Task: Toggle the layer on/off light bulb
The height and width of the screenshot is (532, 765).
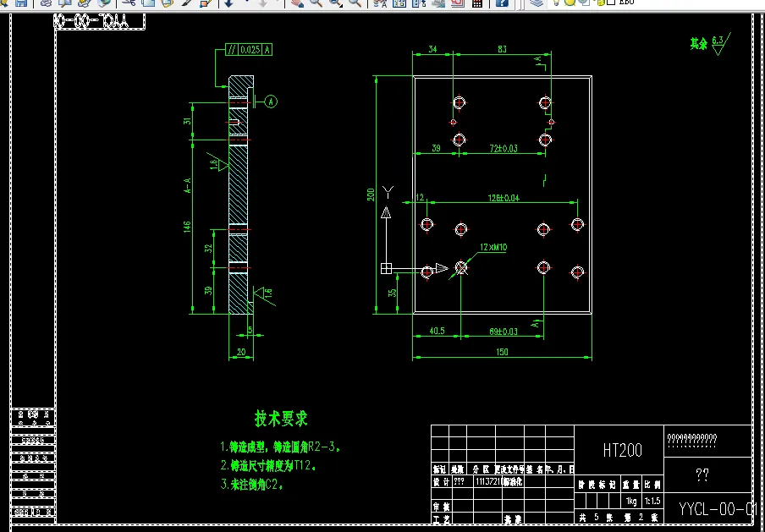Action: (x=556, y=3)
